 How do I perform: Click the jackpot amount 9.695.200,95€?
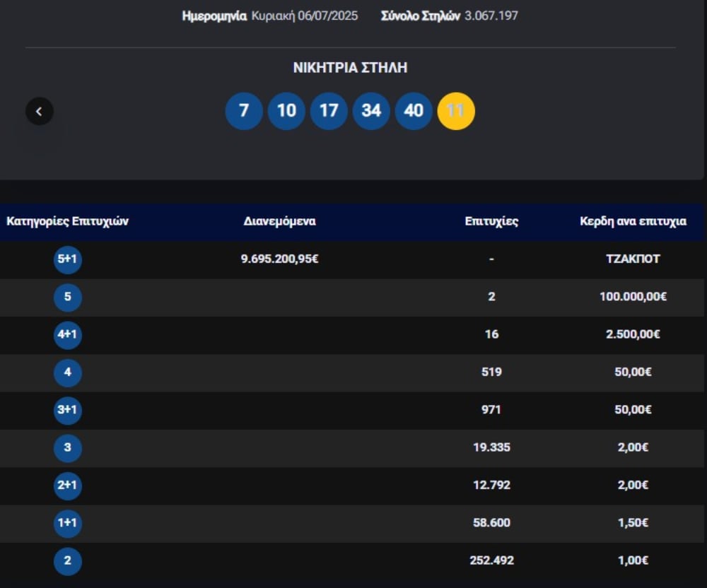point(279,259)
